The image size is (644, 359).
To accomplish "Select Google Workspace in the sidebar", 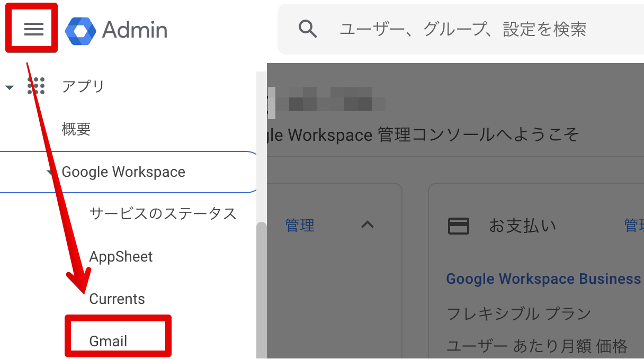I will pyautogui.click(x=123, y=172).
